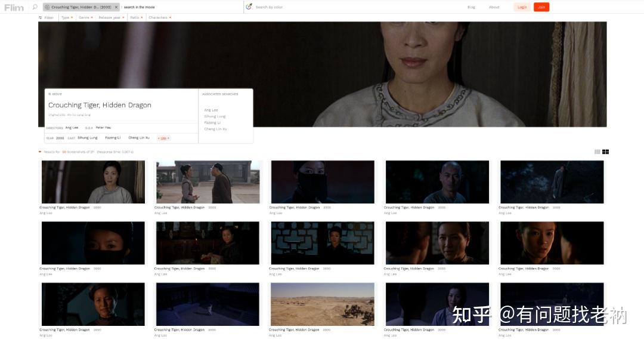
Task: Open the Type filter dropdown
Action: tap(67, 18)
